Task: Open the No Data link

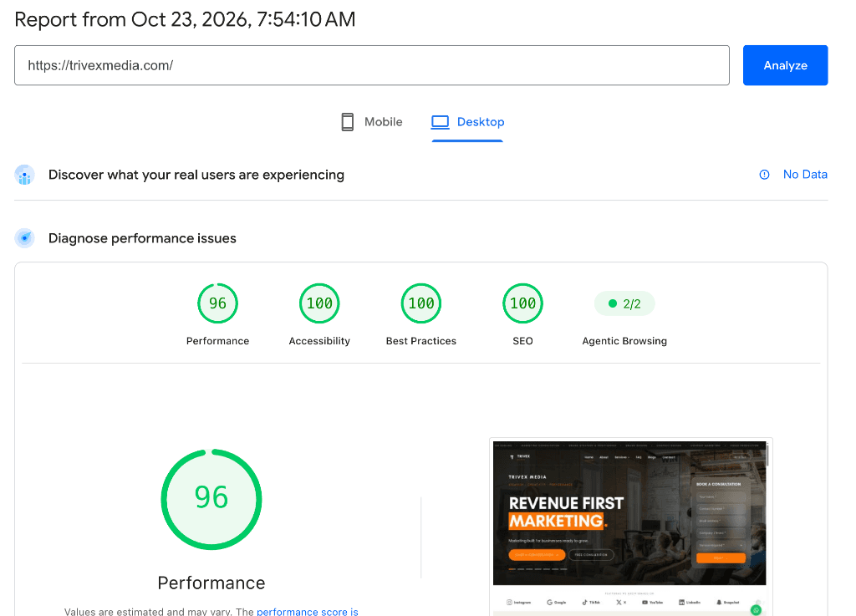Action: tap(805, 175)
